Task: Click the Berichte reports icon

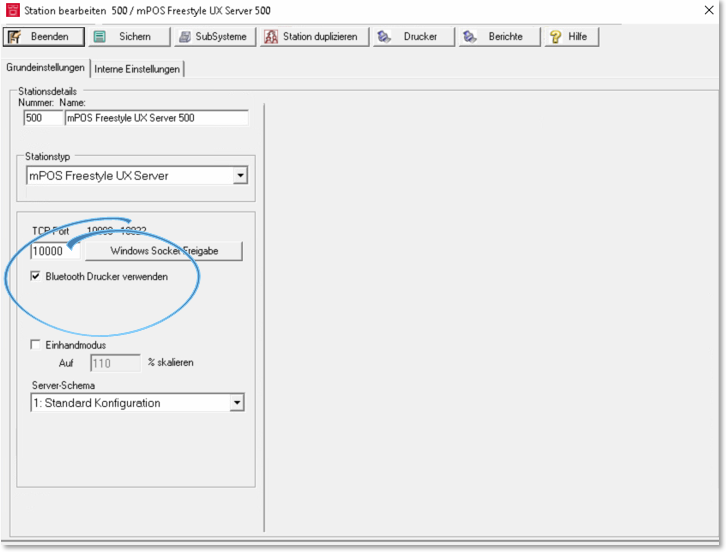Action: coord(469,37)
